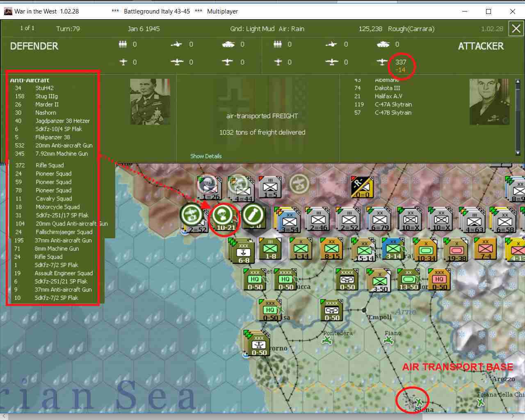Select the black-yellow R unit counter 0=0

(362, 187)
